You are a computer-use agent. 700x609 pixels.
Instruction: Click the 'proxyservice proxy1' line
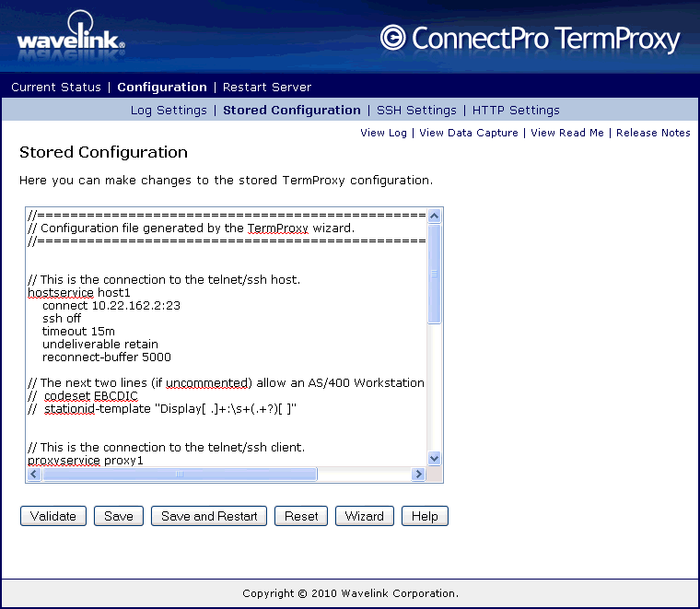tap(86, 461)
